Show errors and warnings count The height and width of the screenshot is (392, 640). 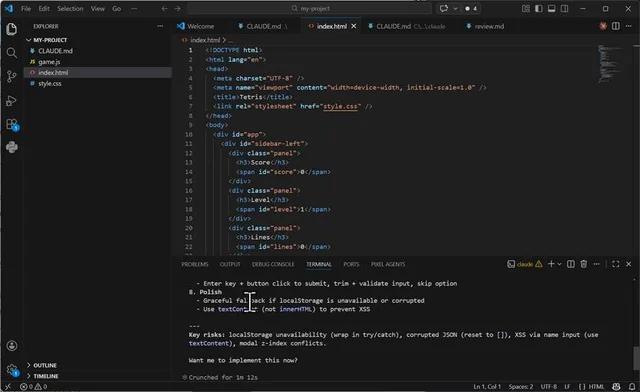34,386
